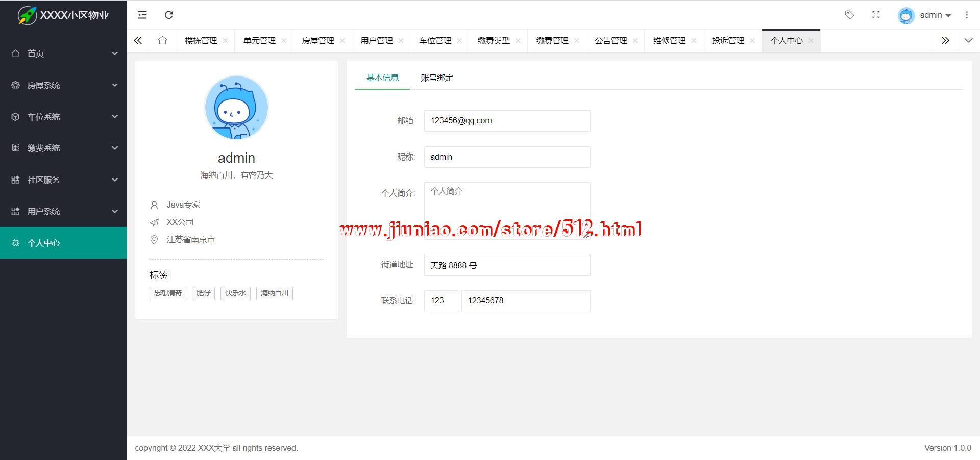Click the copyright 2022 footer text
Viewport: 980px width, 460px height.
tap(216, 448)
